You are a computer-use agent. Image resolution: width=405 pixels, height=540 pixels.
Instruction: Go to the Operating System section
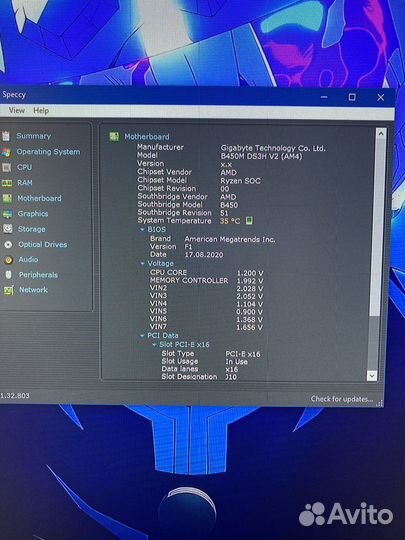coord(48,152)
